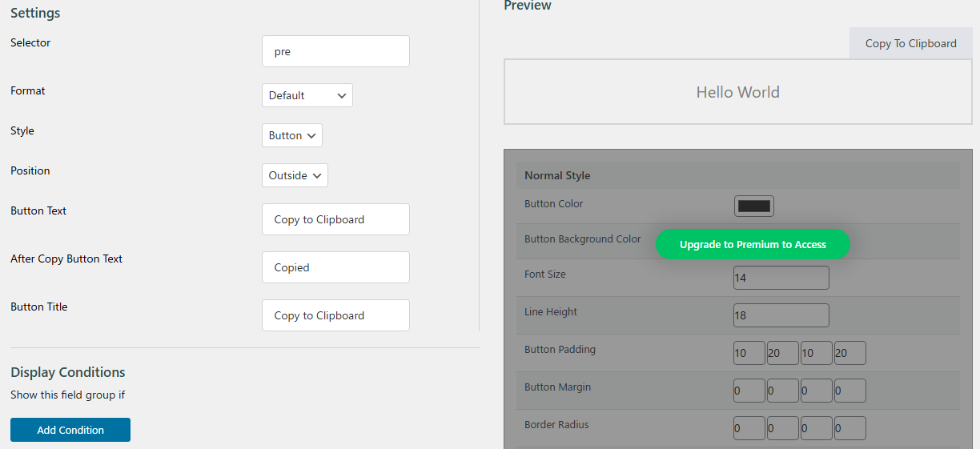Click the Hello World preview box
The image size is (980, 449).
(738, 92)
